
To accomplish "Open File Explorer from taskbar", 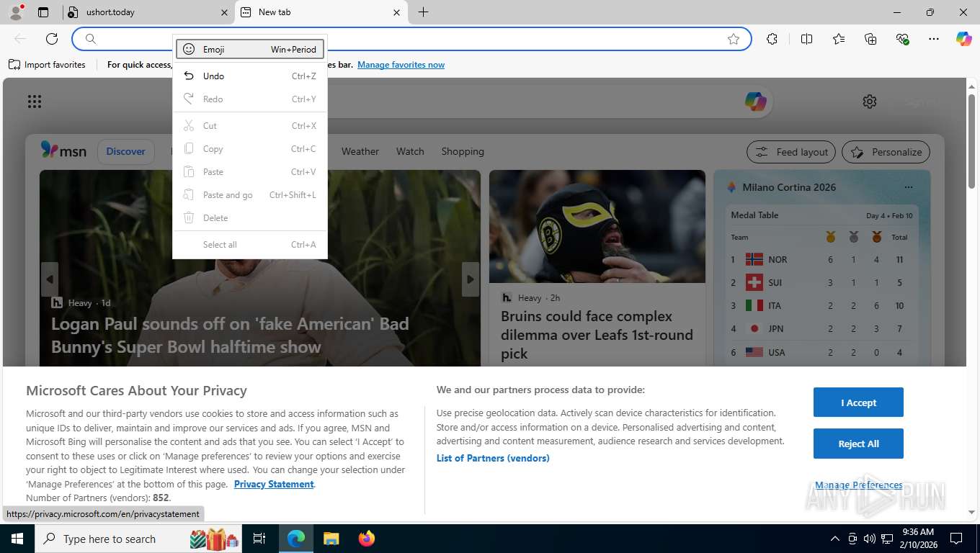I will [331, 539].
